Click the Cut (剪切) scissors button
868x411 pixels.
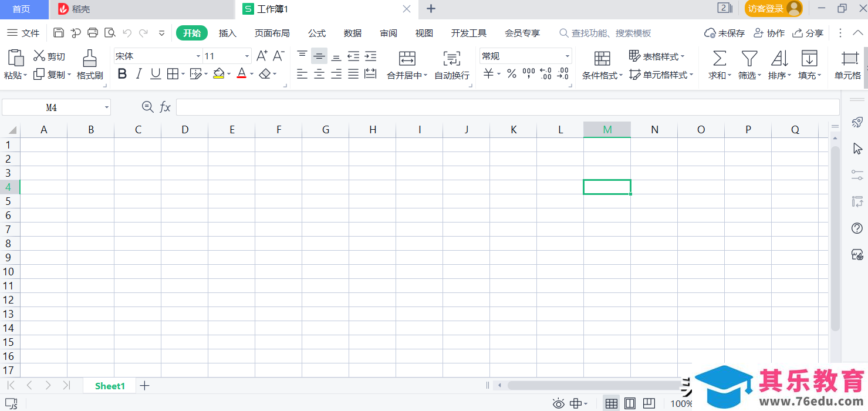pos(49,56)
